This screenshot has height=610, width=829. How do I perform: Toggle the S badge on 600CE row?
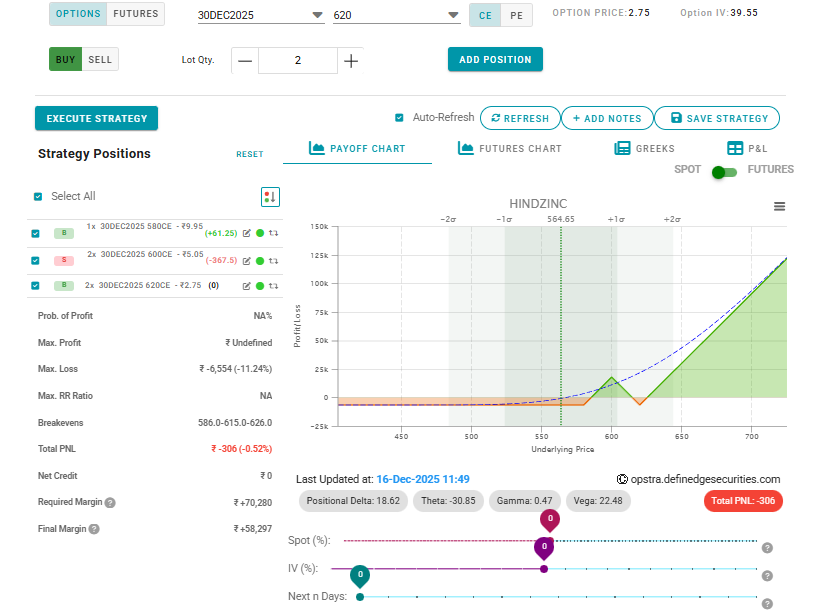coord(64,260)
